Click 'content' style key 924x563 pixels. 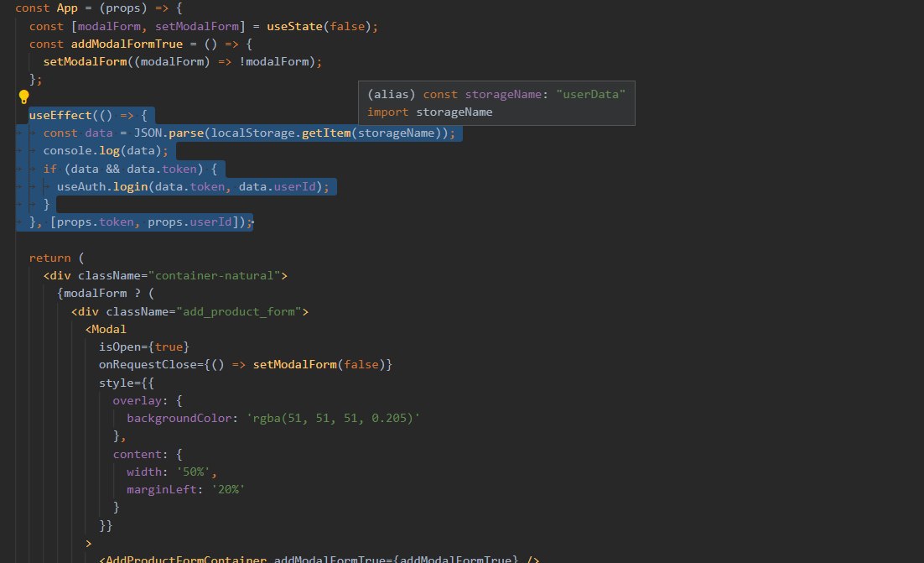point(137,454)
